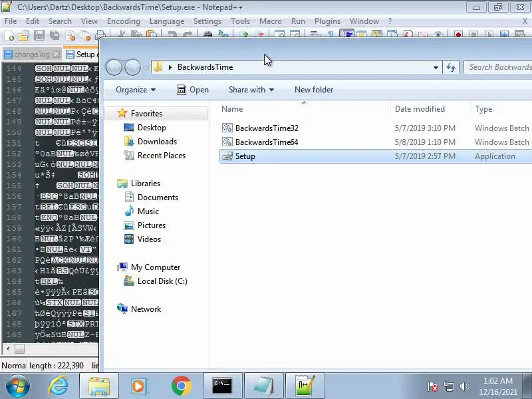The image size is (532, 399).
Task: Click the Refresh icon beside address bar
Action: pos(451,67)
